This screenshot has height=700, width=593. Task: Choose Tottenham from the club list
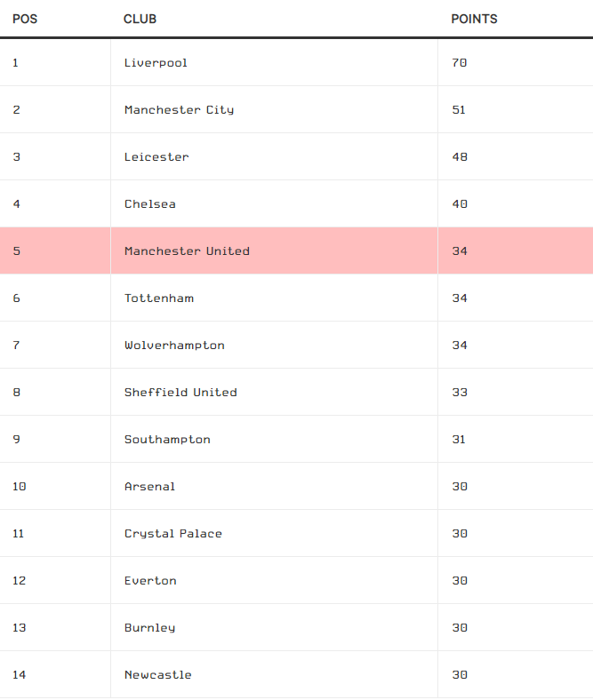158,298
